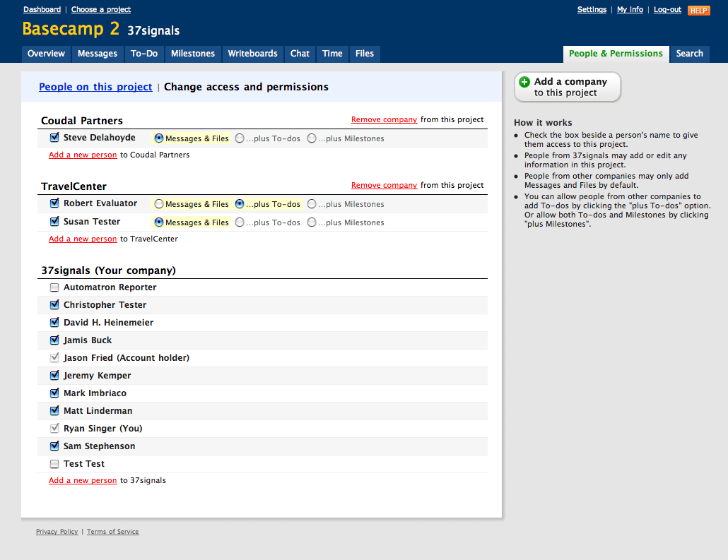Select plus Milestones for Steve Delahoyde

point(312,138)
